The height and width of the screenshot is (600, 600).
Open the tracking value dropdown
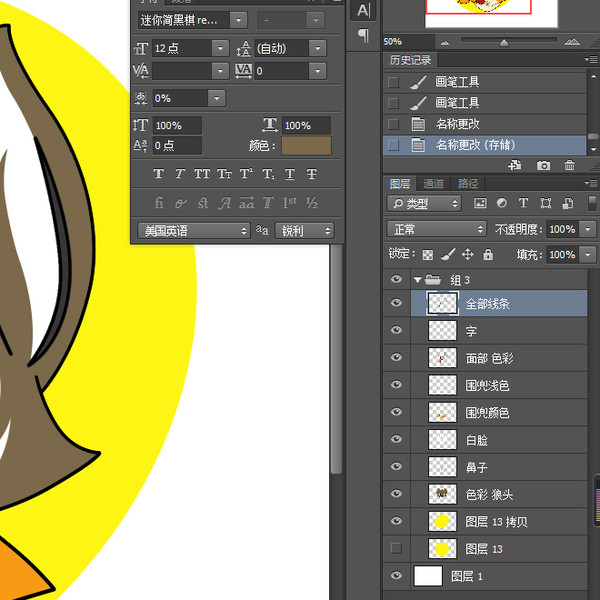click(x=318, y=71)
